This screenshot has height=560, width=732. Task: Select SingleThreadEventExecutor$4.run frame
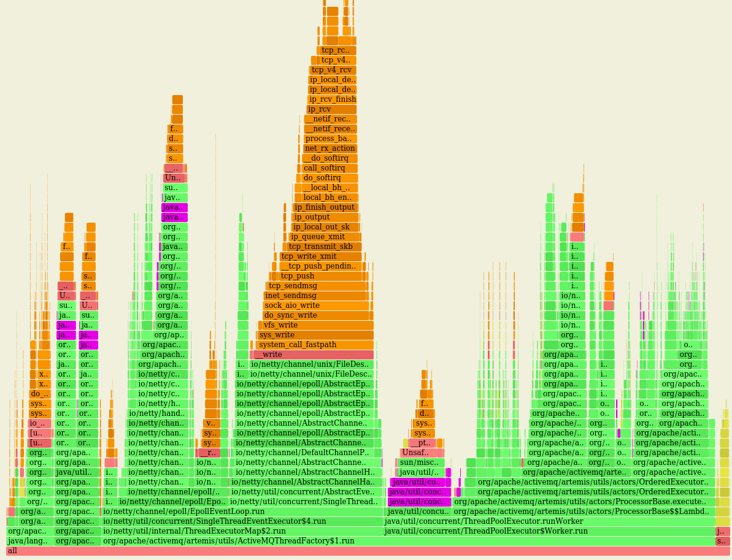click(x=242, y=521)
